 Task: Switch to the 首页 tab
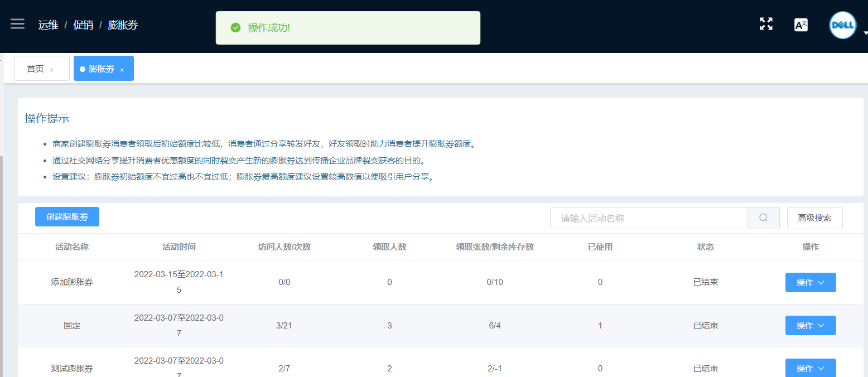[x=41, y=69]
